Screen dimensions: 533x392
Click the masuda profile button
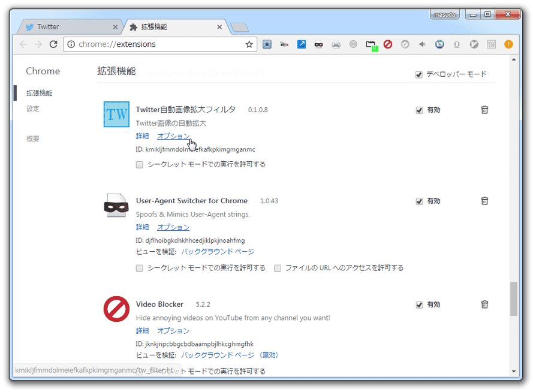[445, 14]
